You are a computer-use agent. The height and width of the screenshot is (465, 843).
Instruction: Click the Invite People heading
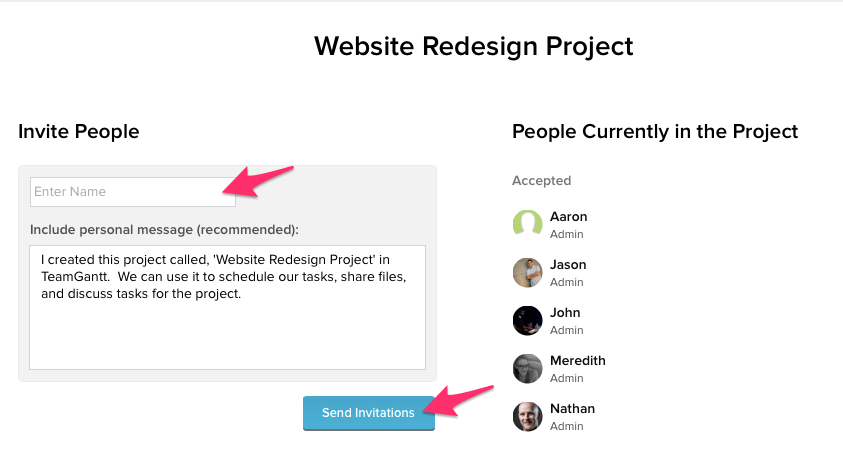(78, 132)
